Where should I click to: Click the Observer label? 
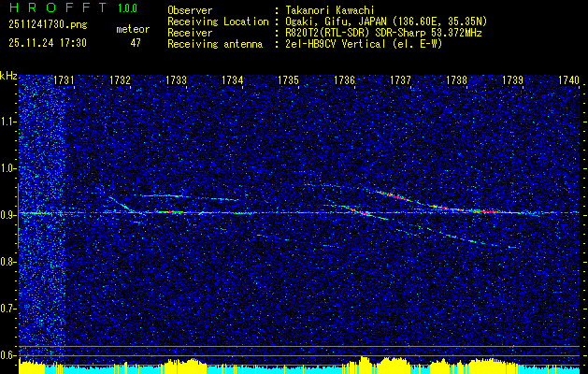[190, 10]
